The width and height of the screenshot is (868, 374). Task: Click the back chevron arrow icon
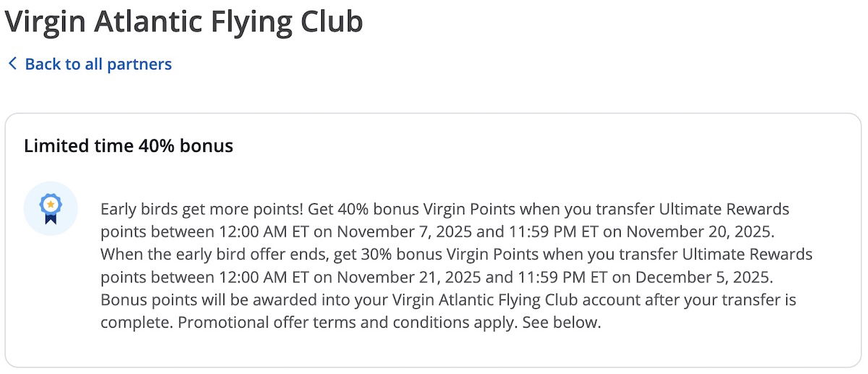pyautogui.click(x=12, y=64)
